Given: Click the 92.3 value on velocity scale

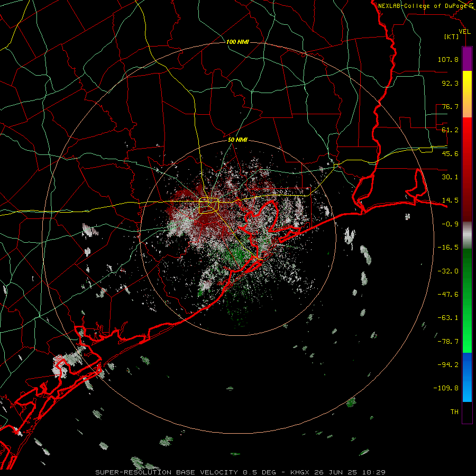Looking at the screenshot, I should tap(450, 83).
